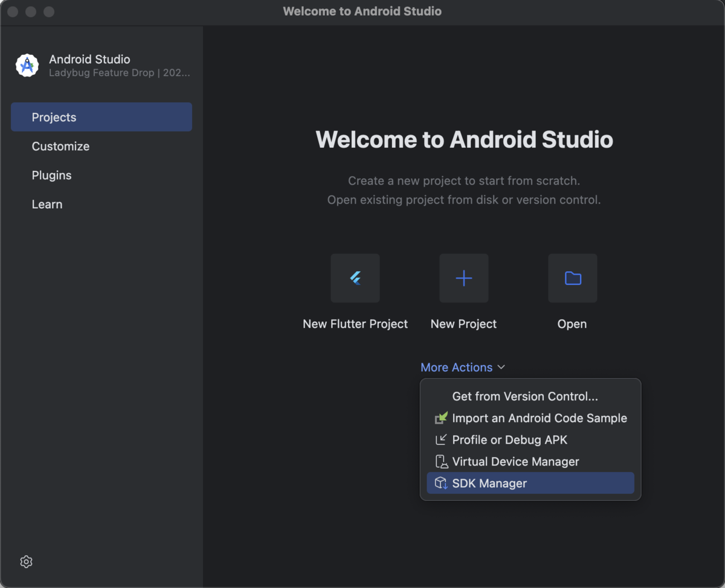Choose Profile or Debug APK entry

coord(530,439)
